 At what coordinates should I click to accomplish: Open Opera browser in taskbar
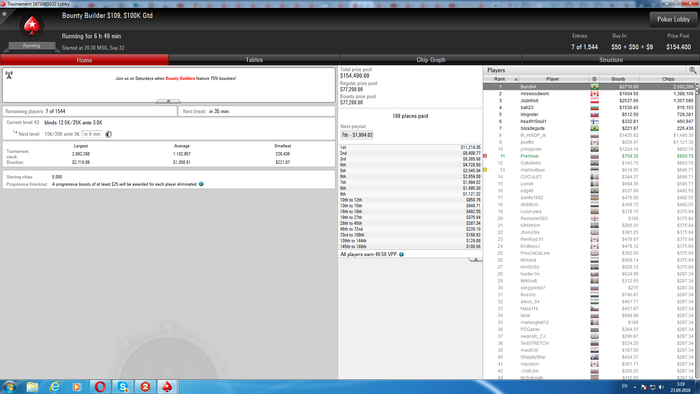click(100, 386)
